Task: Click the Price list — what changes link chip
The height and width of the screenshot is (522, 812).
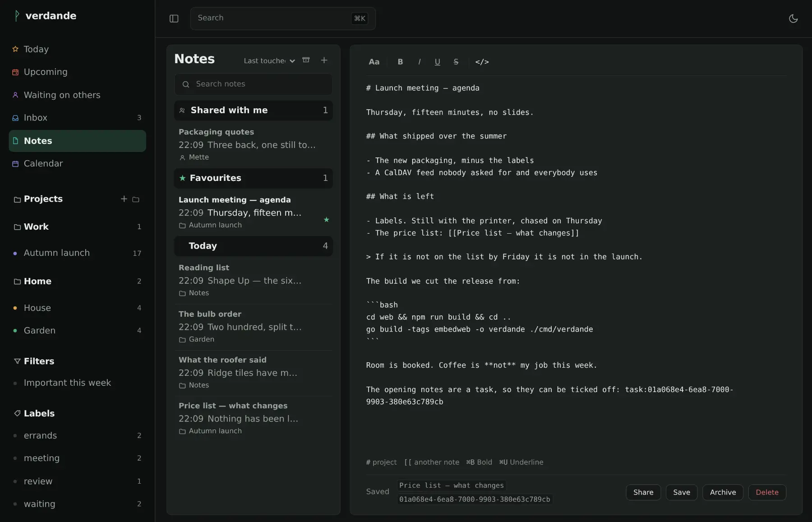Action: pyautogui.click(x=452, y=485)
